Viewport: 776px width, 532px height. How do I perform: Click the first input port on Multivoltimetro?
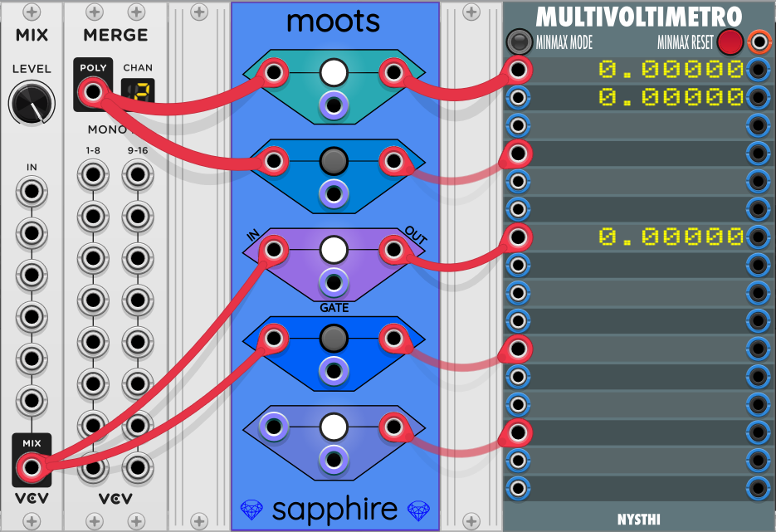pyautogui.click(x=518, y=70)
